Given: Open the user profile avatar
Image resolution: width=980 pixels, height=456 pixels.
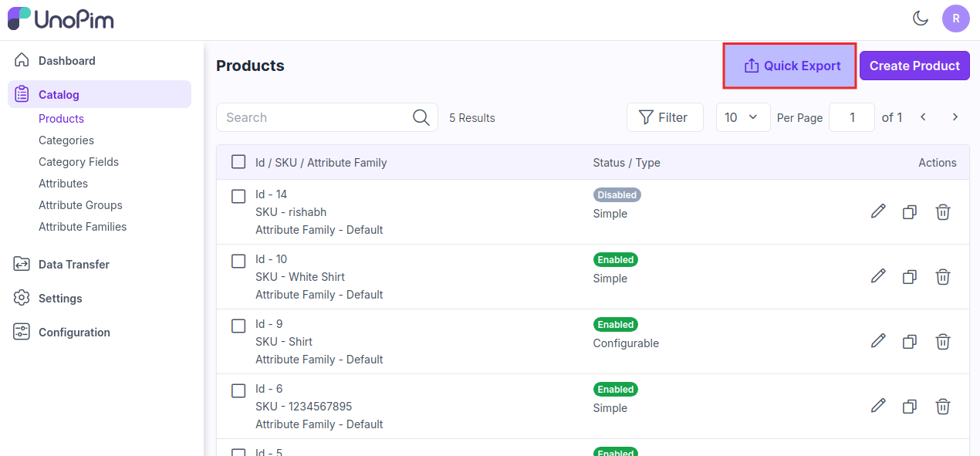Looking at the screenshot, I should click(x=955, y=19).
